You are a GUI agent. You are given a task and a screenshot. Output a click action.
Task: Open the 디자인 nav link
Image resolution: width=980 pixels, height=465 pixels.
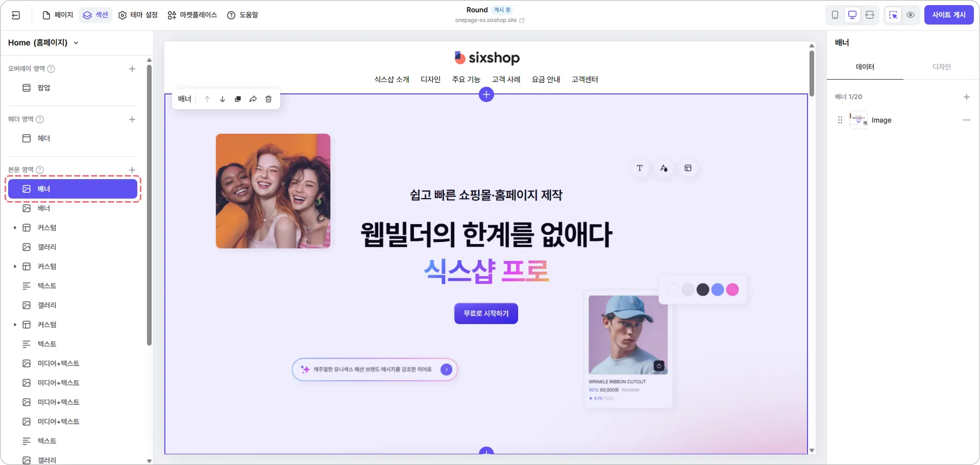coord(431,80)
